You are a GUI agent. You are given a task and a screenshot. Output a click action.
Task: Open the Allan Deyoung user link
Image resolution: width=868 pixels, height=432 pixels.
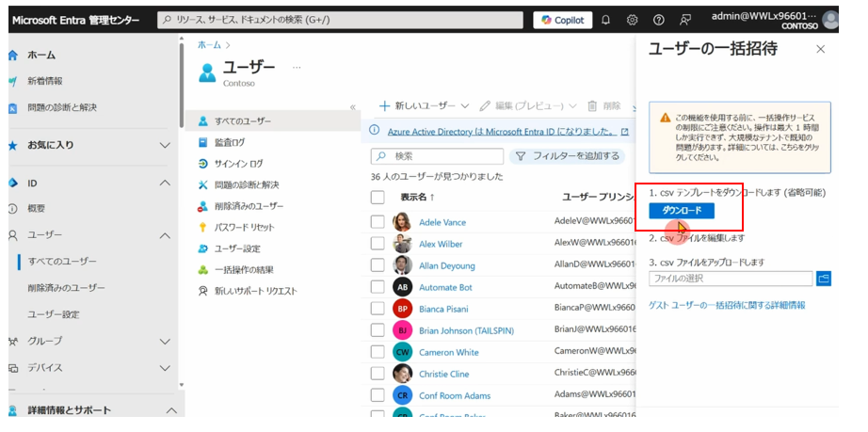click(446, 265)
